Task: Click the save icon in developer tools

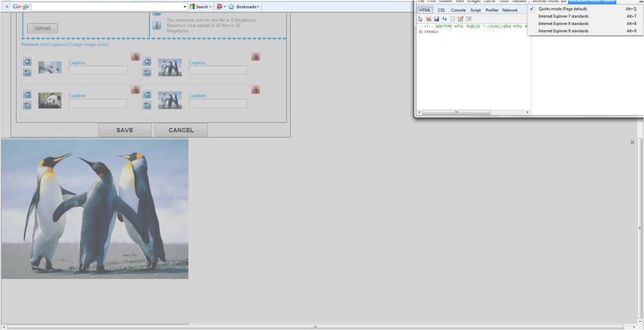Action: click(436, 19)
